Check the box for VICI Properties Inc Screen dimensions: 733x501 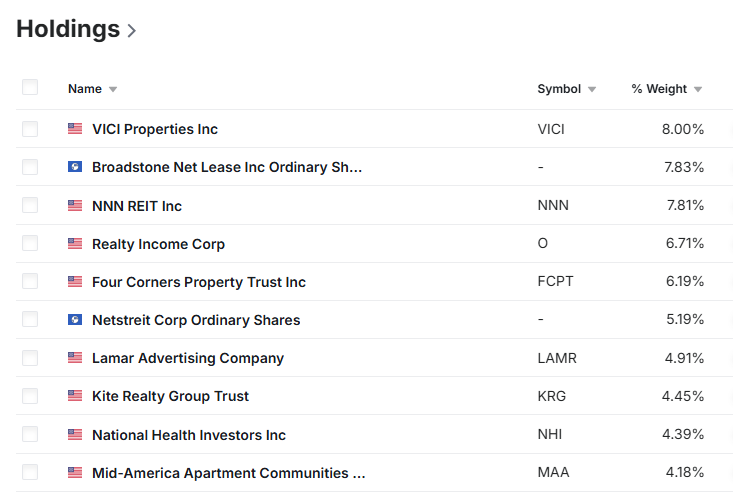point(30,129)
